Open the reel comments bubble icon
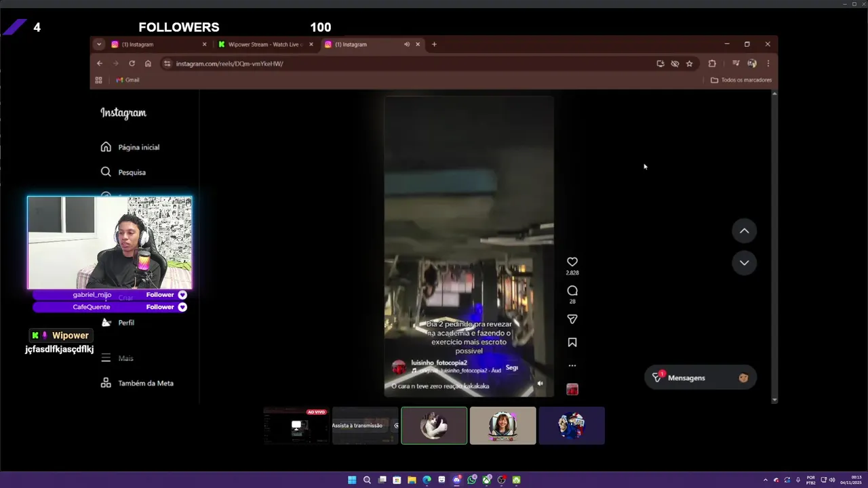Image resolution: width=868 pixels, height=488 pixels. coord(572,291)
